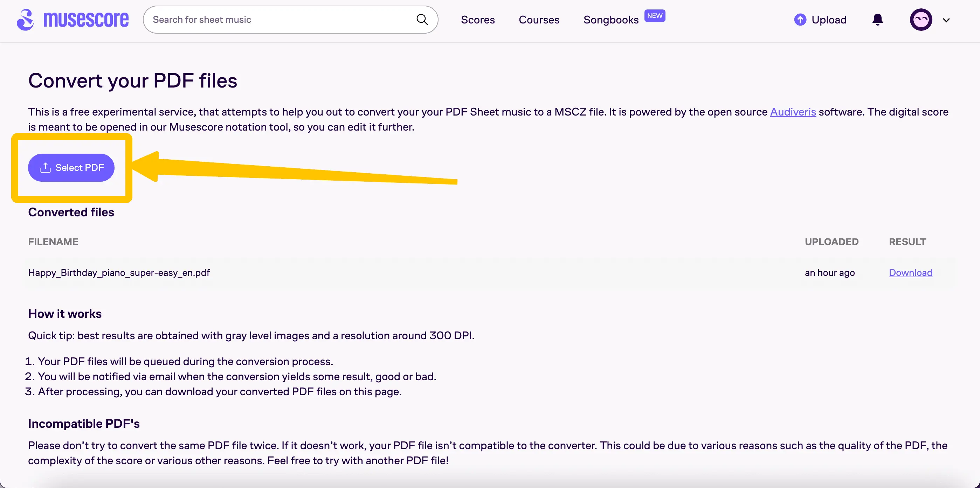980x488 pixels.
Task: Open the Scores menu
Action: coord(478,20)
